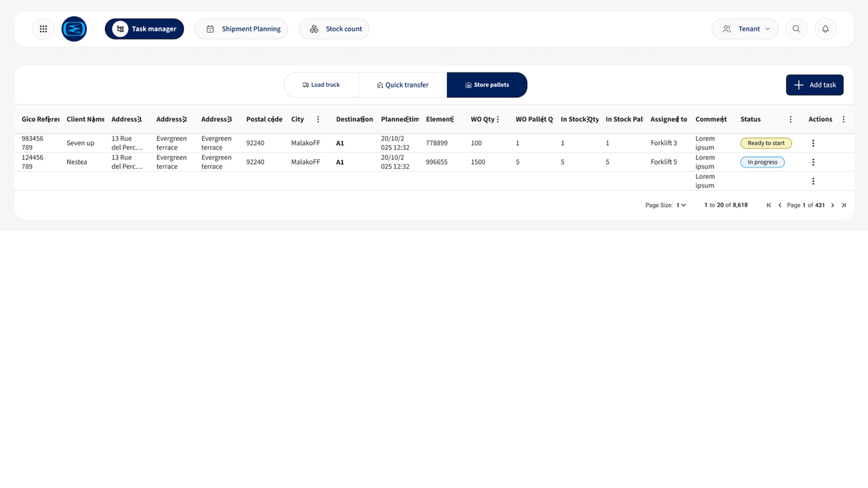
Task: Sort by the Client Name column header
Action: (85, 119)
